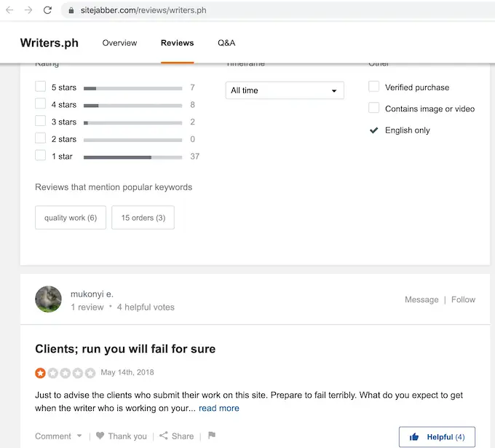Mark review as Helpful (4)
Viewport: 495px width, 448px height.
pyautogui.click(x=437, y=437)
